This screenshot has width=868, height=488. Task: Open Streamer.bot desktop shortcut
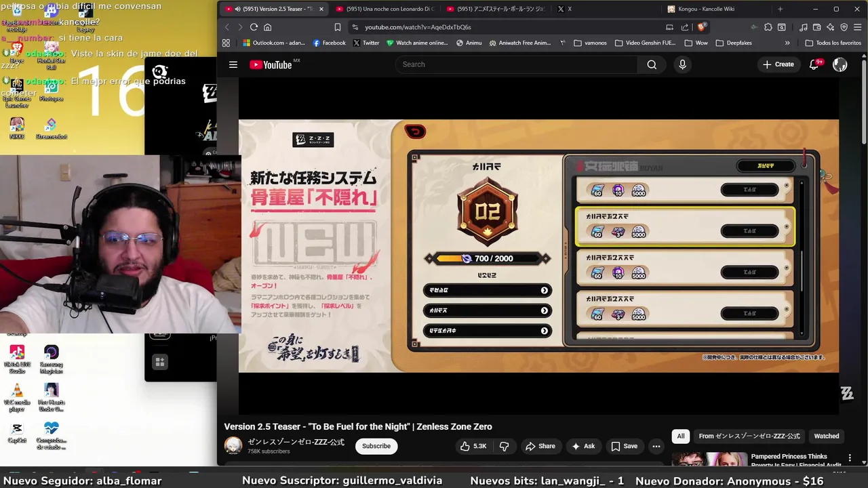[x=51, y=128]
